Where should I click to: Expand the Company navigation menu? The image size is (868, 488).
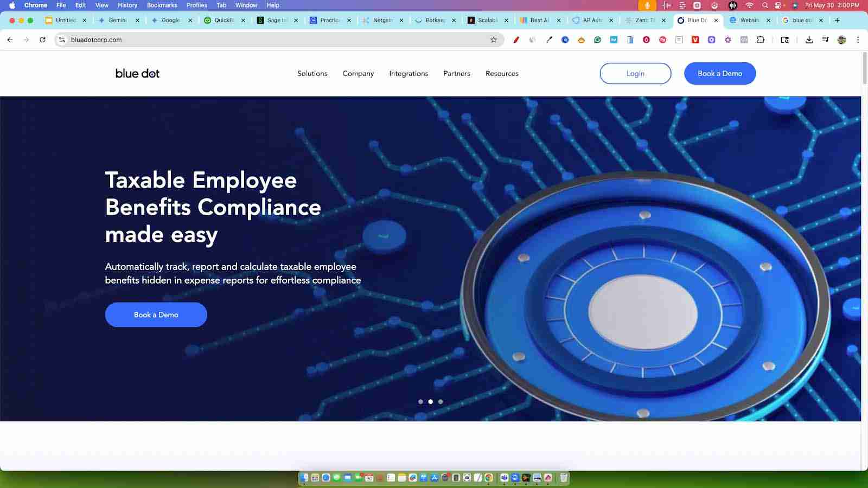click(x=358, y=73)
